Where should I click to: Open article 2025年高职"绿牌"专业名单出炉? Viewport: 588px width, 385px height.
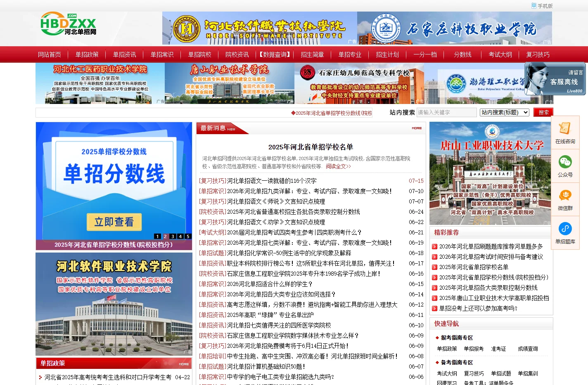coord(270,315)
